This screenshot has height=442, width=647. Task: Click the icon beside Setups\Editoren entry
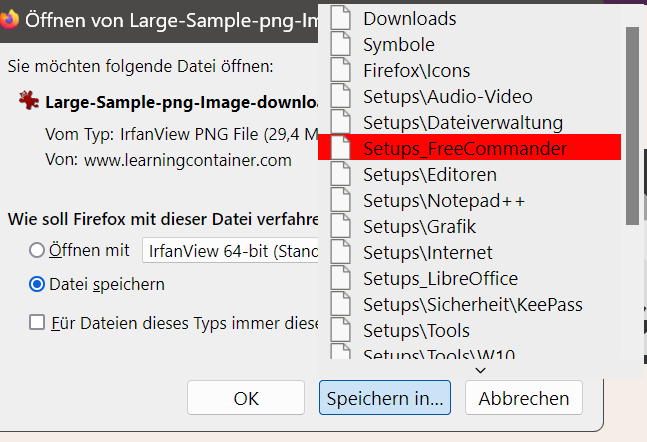point(342,174)
